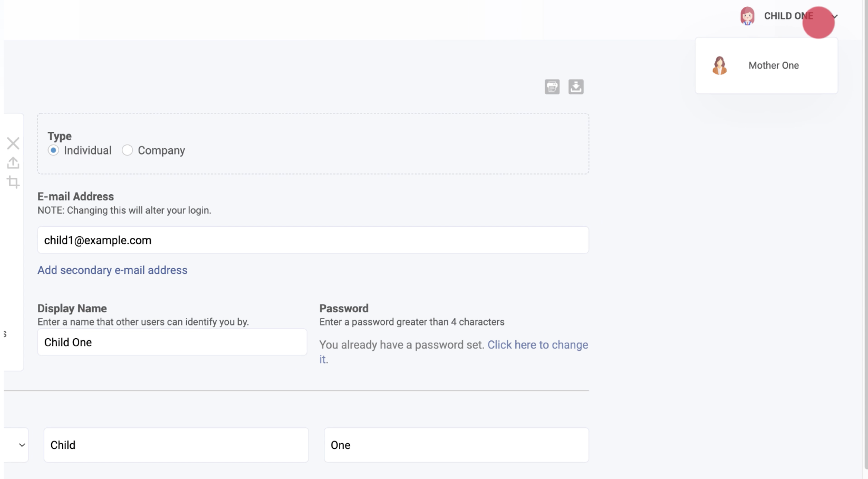Click the CHILD ONE user name label
This screenshot has height=479, width=868.
tap(788, 16)
